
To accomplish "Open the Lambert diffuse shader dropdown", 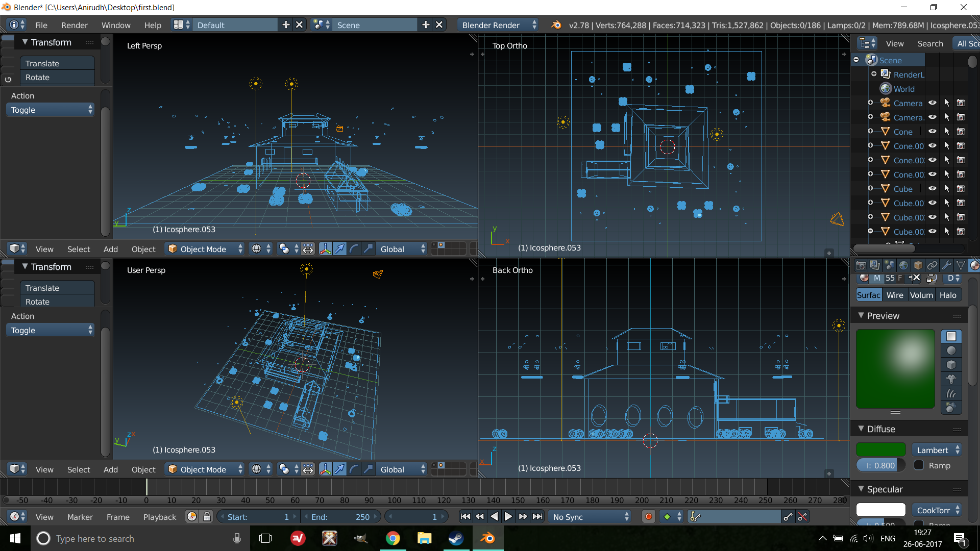I will 937,450.
